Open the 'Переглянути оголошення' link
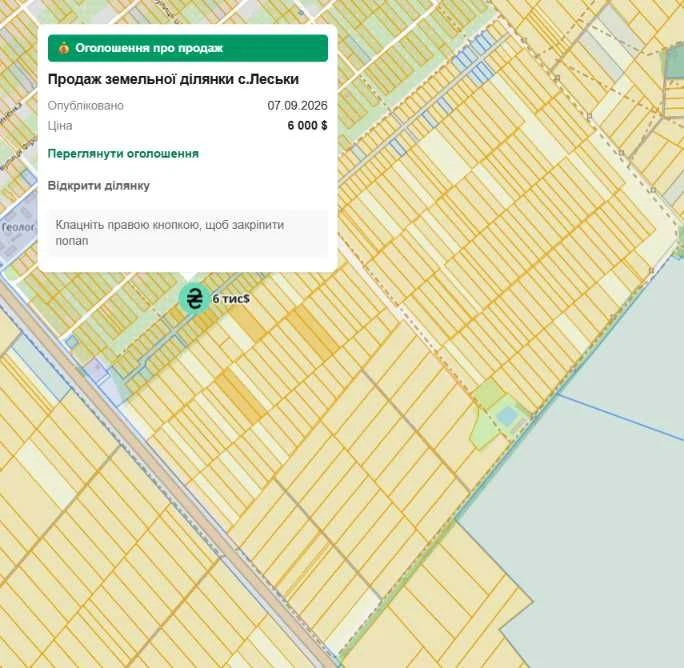The image size is (684, 668). tap(123, 154)
